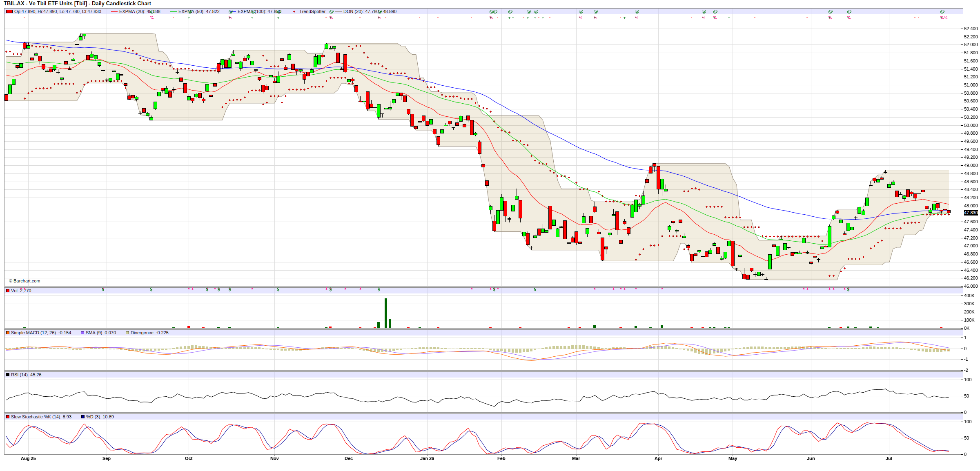Click the red candlestick legend swatch beside Op:47.890

[x=9, y=11]
